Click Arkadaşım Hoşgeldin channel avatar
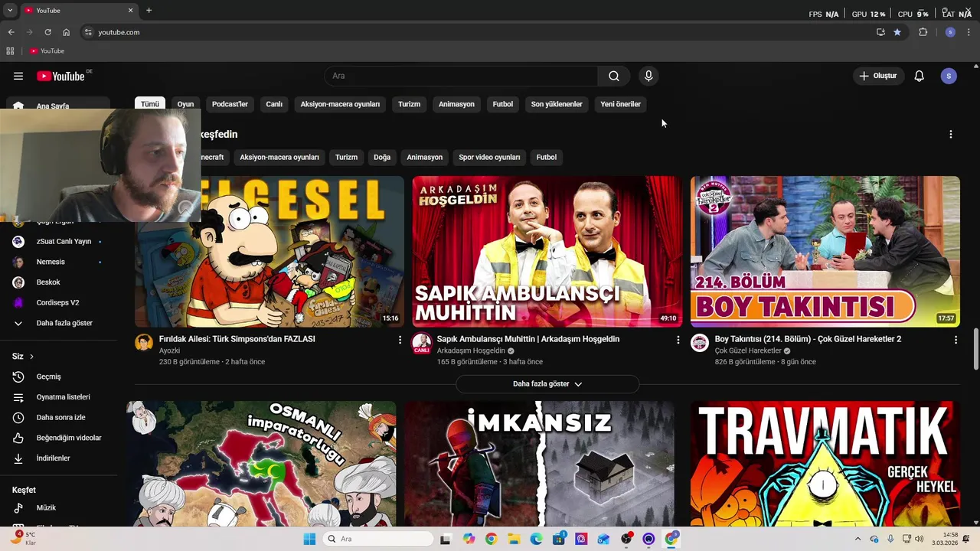The image size is (980, 551). point(422,343)
